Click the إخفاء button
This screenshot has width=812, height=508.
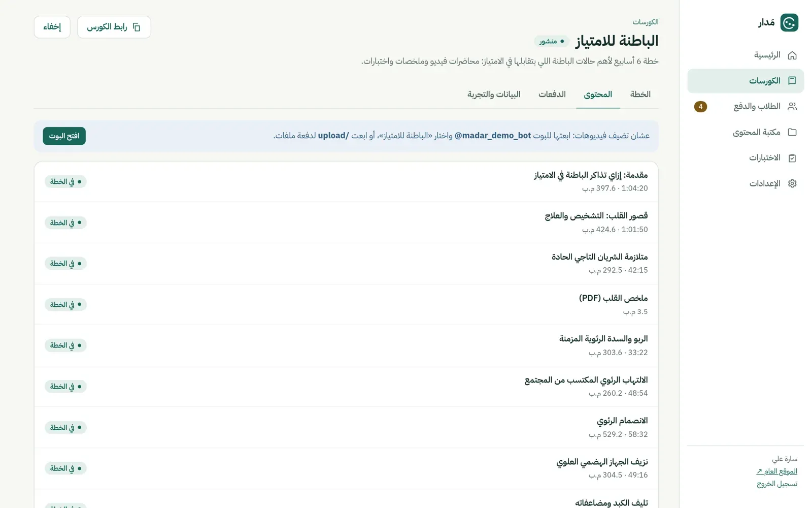click(x=52, y=27)
